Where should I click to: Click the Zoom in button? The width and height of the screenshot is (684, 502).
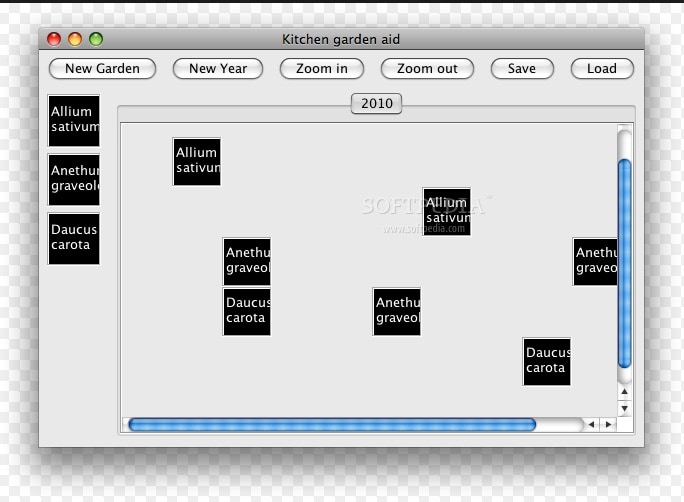pyautogui.click(x=322, y=69)
